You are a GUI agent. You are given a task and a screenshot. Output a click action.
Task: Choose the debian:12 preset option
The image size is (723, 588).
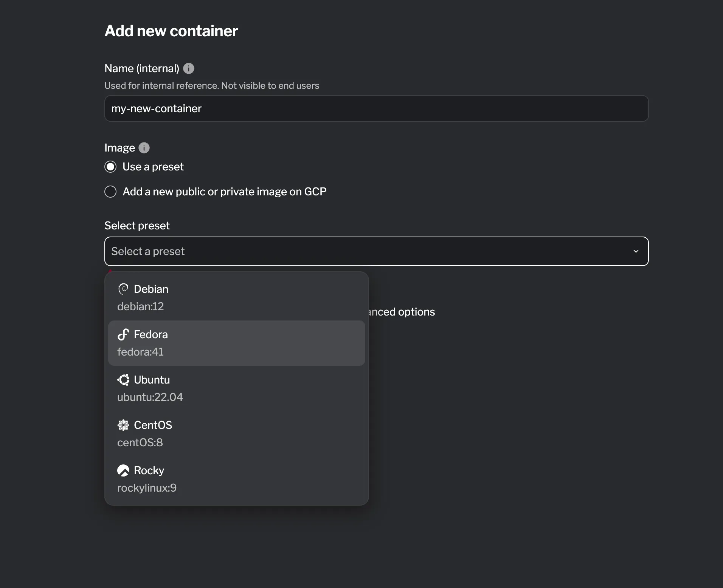coord(236,298)
